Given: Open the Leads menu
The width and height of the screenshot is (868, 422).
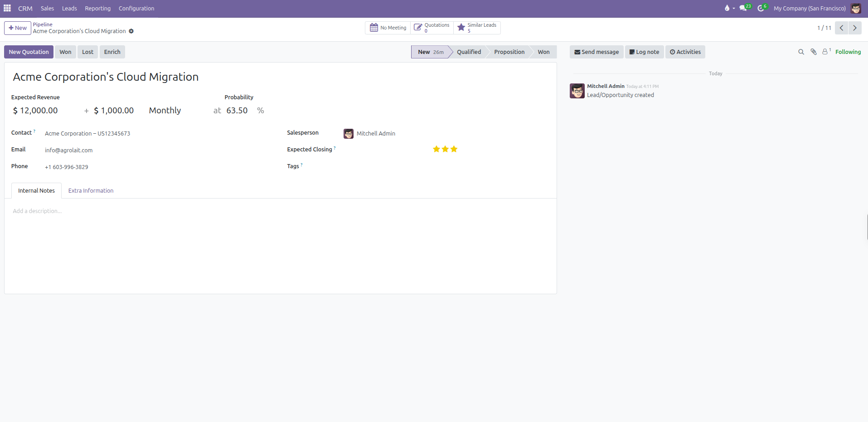Looking at the screenshot, I should [69, 8].
